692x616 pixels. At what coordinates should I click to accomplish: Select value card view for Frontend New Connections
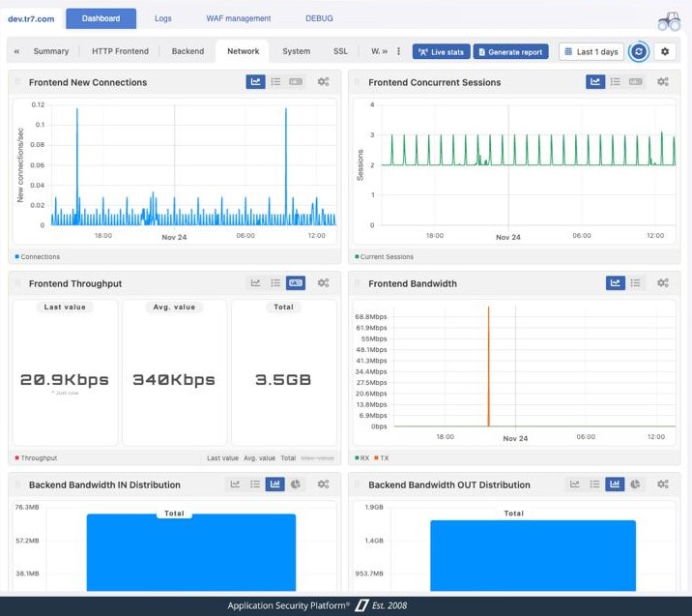coord(296,81)
